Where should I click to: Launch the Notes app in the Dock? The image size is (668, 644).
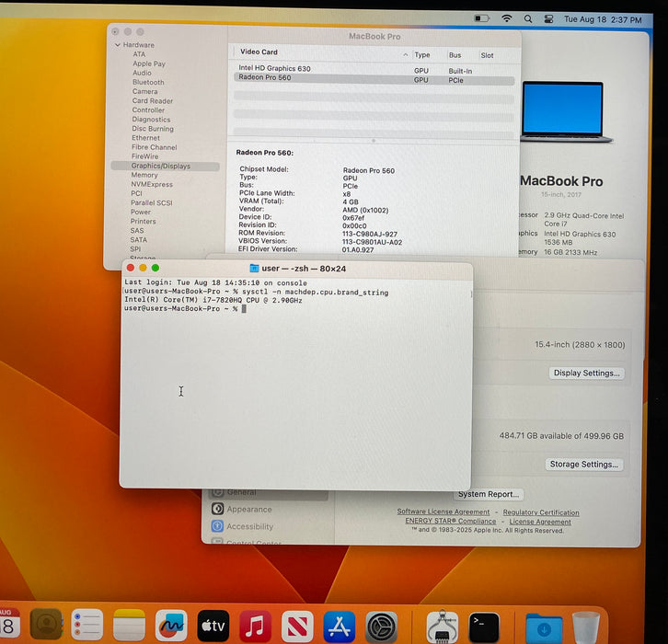[129, 625]
